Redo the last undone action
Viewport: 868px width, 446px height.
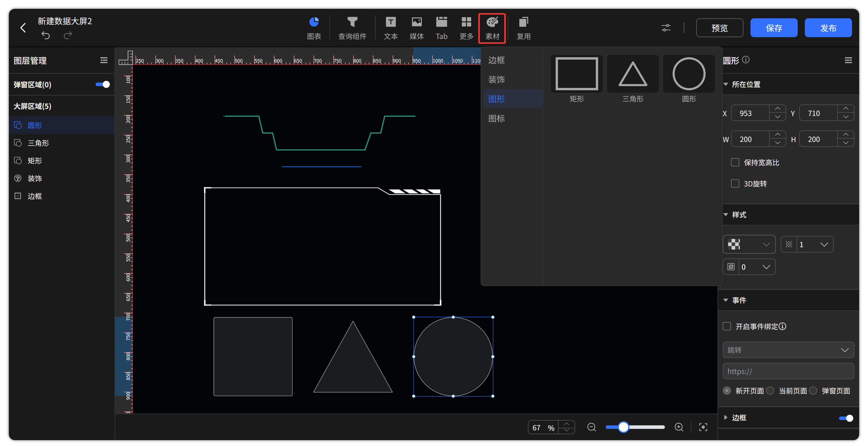(x=68, y=35)
